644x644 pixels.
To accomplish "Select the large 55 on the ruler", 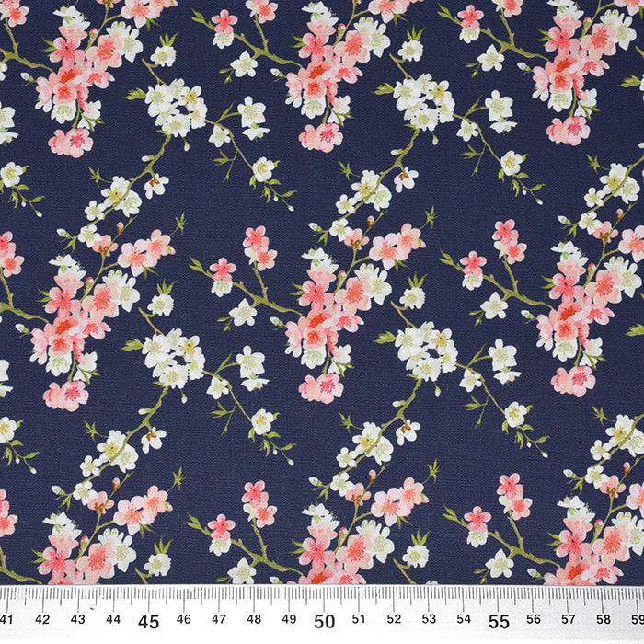I will tap(499, 622).
